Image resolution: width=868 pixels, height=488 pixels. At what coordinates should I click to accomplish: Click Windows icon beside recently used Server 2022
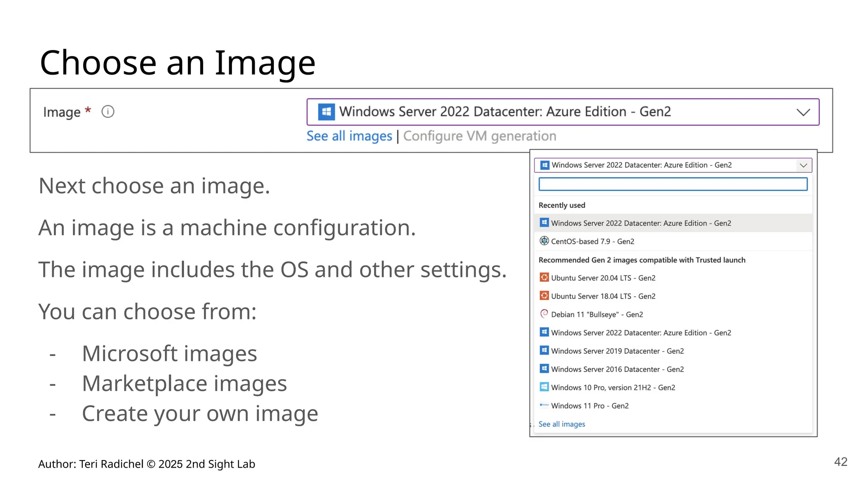click(x=544, y=222)
